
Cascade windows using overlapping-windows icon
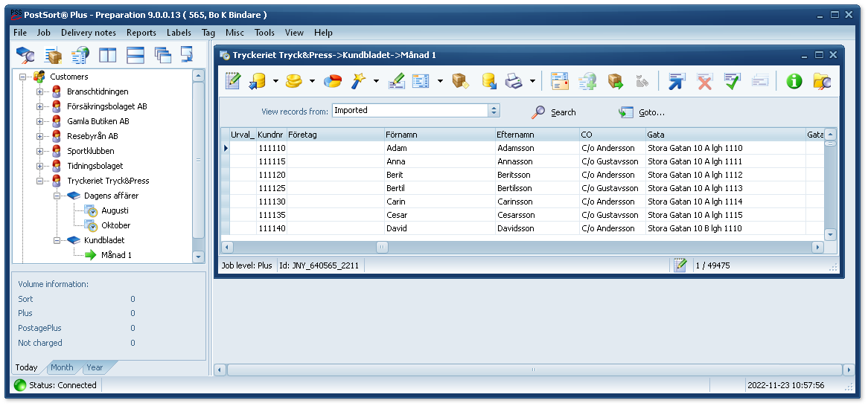coord(162,55)
